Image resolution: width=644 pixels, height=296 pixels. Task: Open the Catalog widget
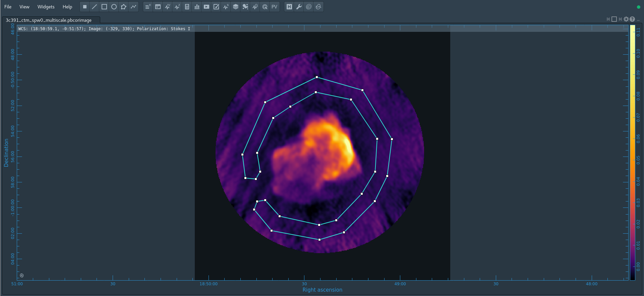click(x=245, y=7)
